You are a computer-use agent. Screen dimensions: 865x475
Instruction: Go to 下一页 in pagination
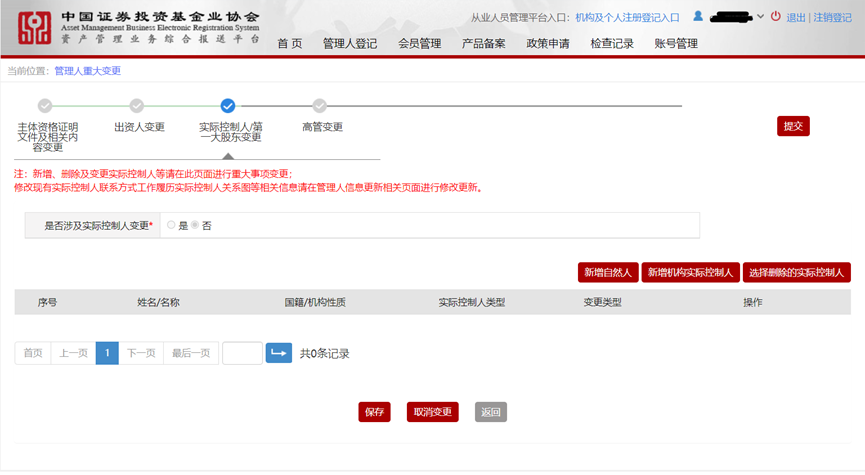tap(141, 353)
